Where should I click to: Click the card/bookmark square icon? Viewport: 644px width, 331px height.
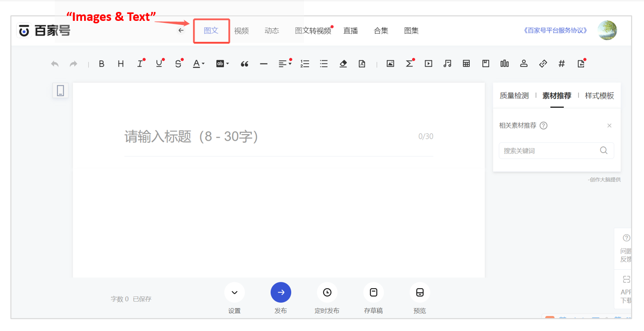click(x=486, y=64)
